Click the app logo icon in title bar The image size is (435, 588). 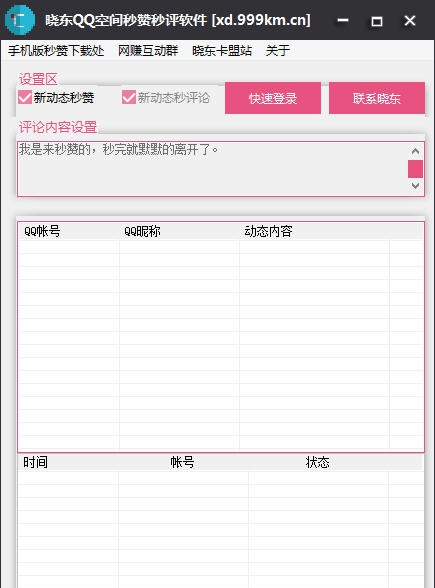point(20,20)
